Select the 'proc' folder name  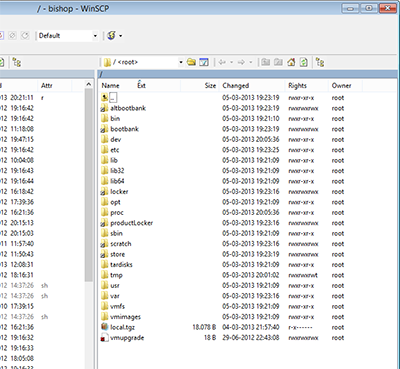pos(117,213)
